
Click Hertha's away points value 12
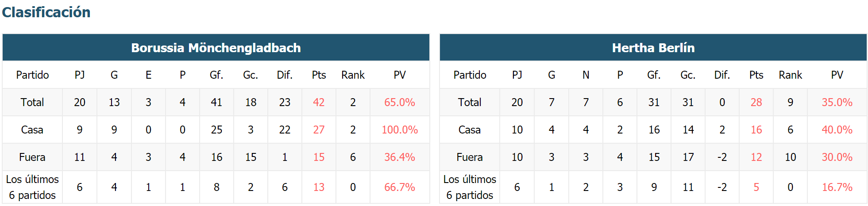pyautogui.click(x=756, y=157)
